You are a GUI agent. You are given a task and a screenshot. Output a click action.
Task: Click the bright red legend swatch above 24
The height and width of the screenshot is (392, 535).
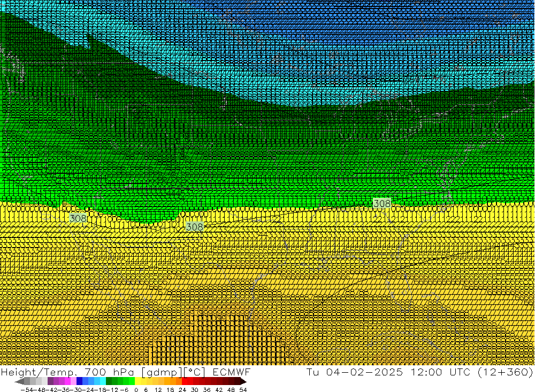185,381
